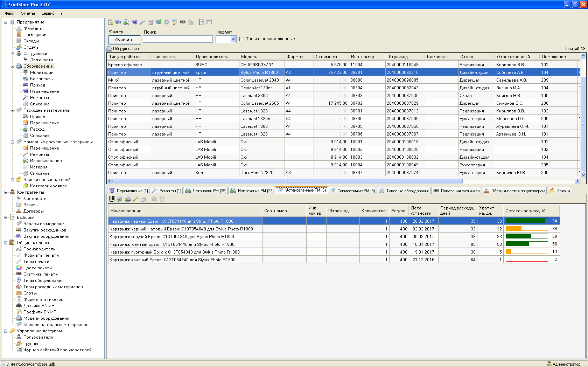
Task: Open the Сервис menu
Action: pos(48,13)
